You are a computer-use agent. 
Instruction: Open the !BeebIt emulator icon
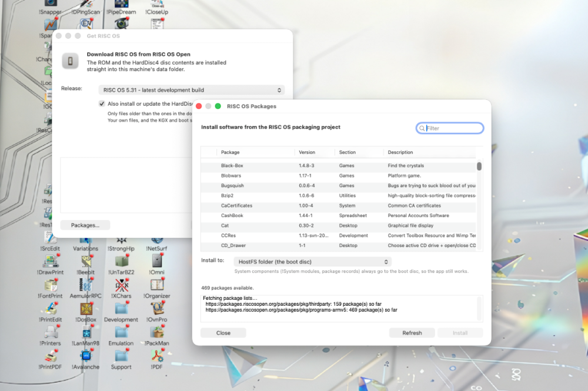(86, 261)
